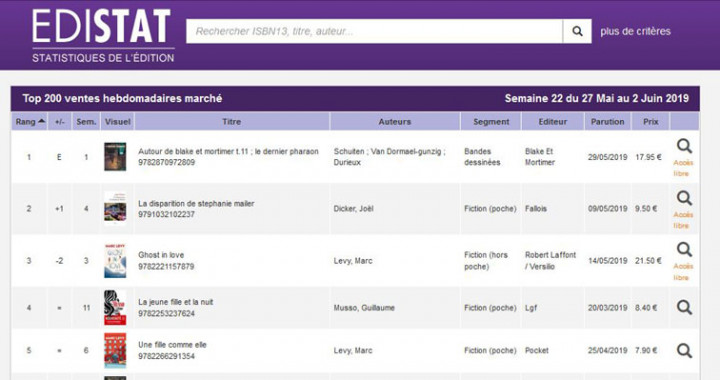Click Accès libre link for Ghost in love
Image resolution: width=720 pixels, height=380 pixels.
coord(683,272)
